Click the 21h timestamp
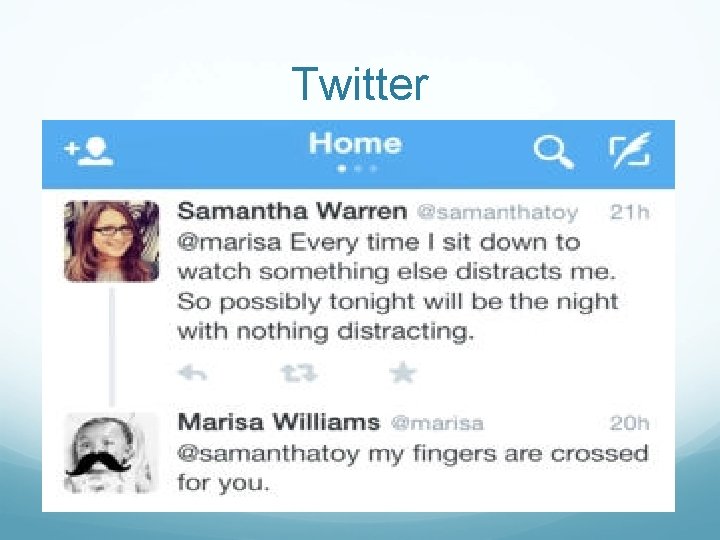Image resolution: width=720 pixels, height=540 pixels. pos(630,212)
